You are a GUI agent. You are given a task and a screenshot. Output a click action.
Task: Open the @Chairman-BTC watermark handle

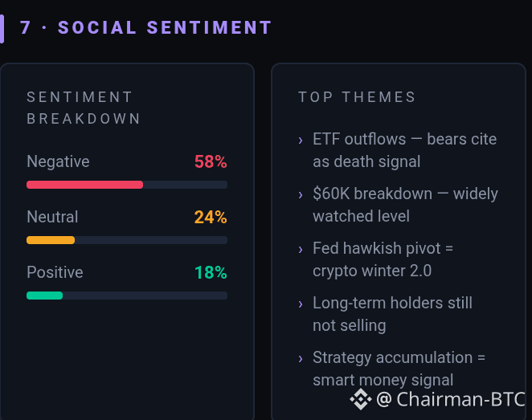point(451,399)
